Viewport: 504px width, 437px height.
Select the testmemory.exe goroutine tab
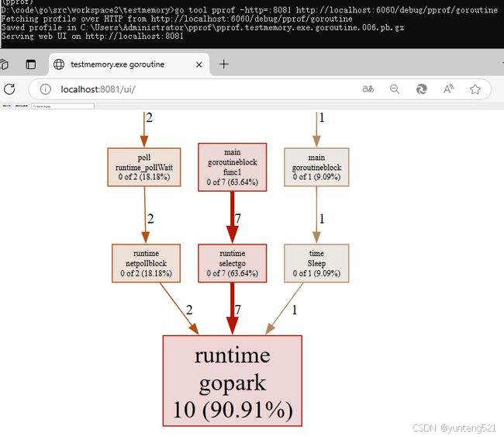(129, 64)
